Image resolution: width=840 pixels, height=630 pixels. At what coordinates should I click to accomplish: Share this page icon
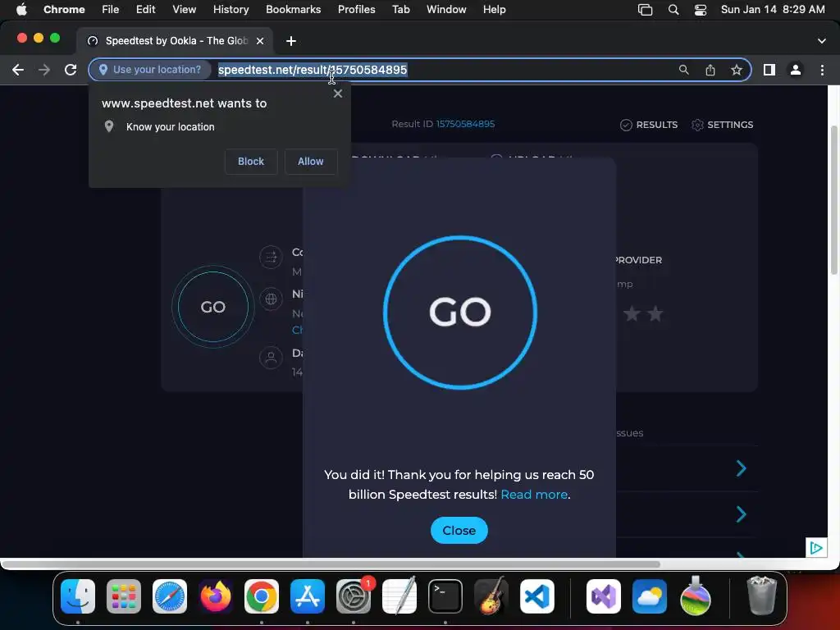[710, 70]
